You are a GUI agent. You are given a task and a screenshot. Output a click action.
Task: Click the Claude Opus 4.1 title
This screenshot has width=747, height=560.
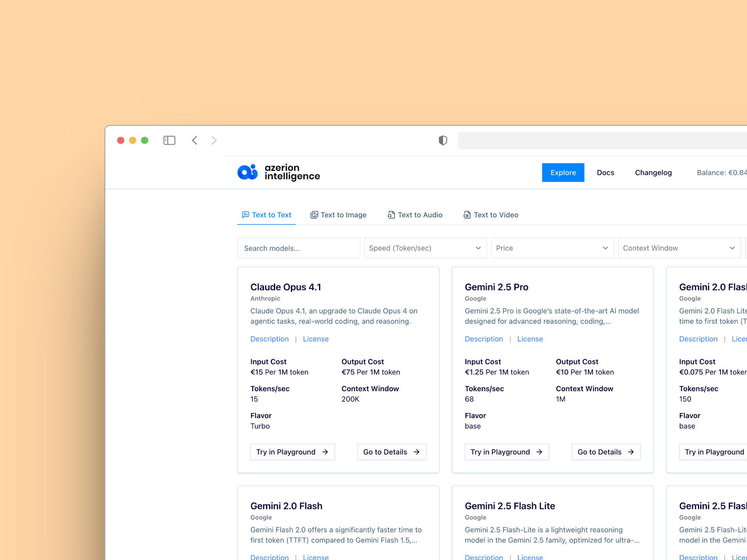pos(286,287)
